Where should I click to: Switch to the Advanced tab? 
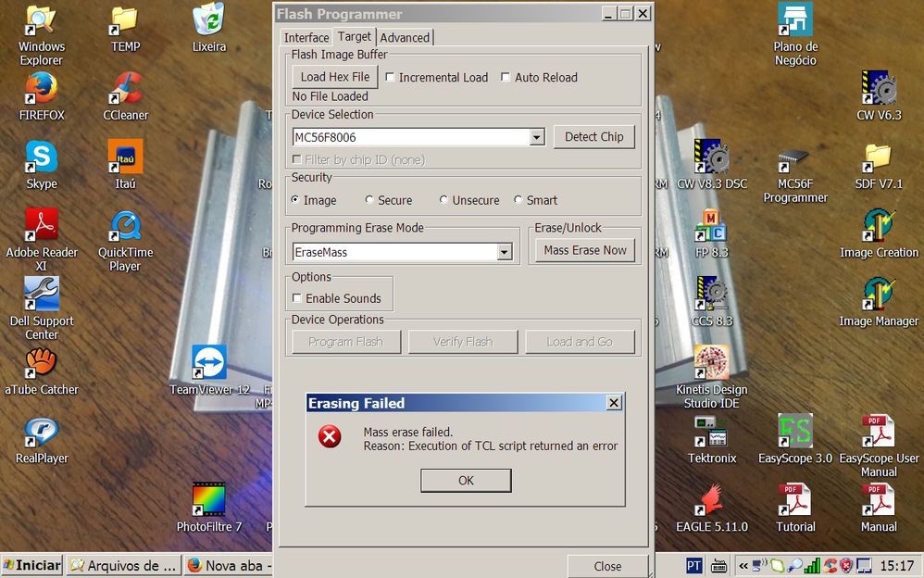405,38
